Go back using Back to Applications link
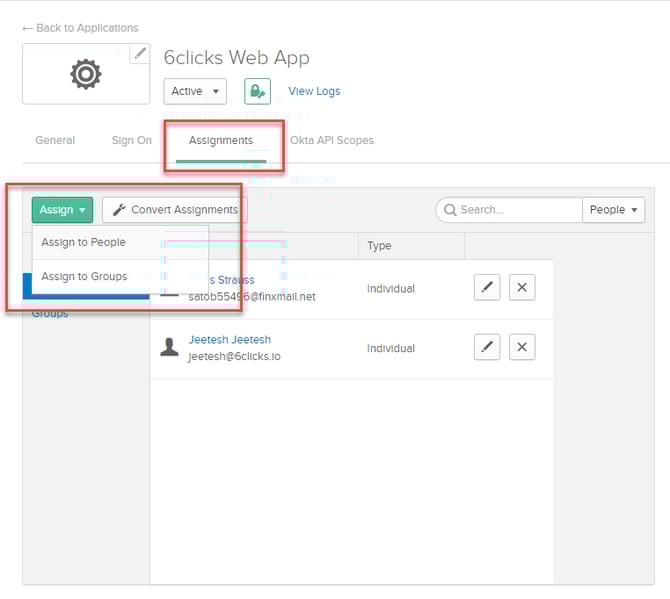 pos(80,28)
